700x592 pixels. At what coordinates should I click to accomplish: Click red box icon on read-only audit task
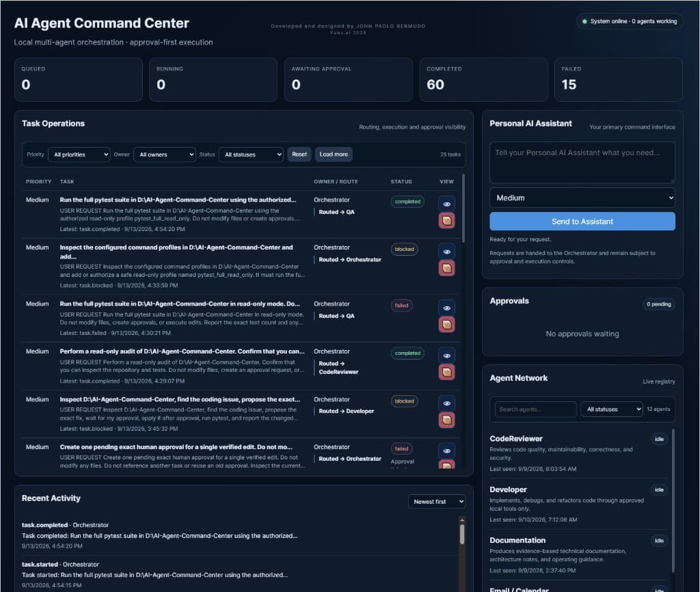click(x=446, y=373)
